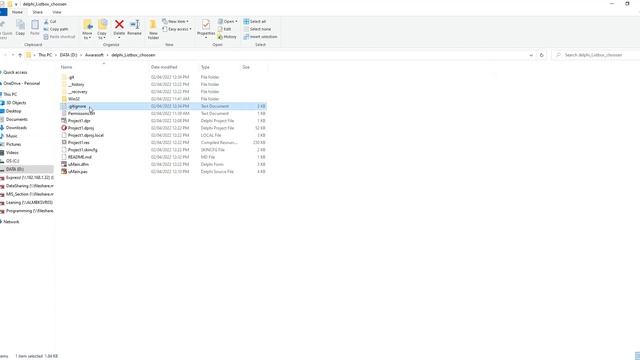This screenshot has width=640, height=360.
Task: Open Network in navigation pane
Action: point(11,222)
